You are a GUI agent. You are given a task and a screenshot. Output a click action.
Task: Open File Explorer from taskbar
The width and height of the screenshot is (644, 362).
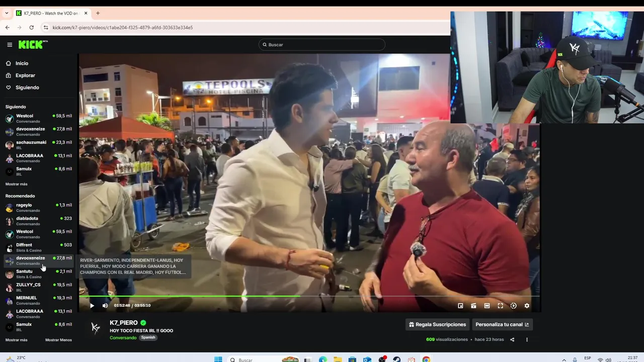(338, 359)
